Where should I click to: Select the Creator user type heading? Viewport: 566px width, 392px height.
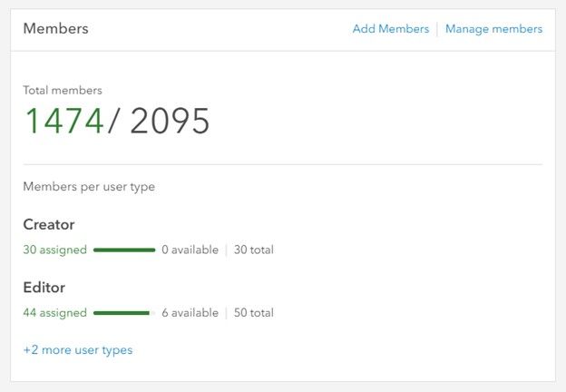[49, 224]
